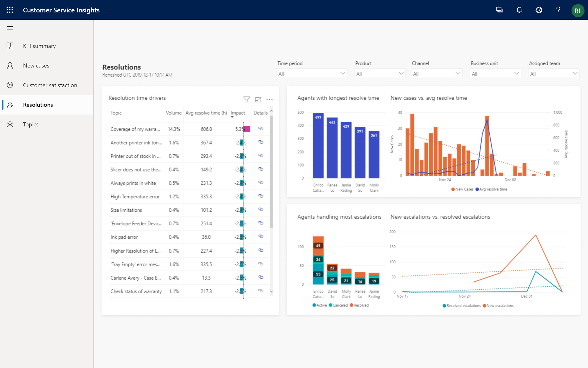
Task: Click focus mode icon on Resolution time drivers
Action: [258, 100]
